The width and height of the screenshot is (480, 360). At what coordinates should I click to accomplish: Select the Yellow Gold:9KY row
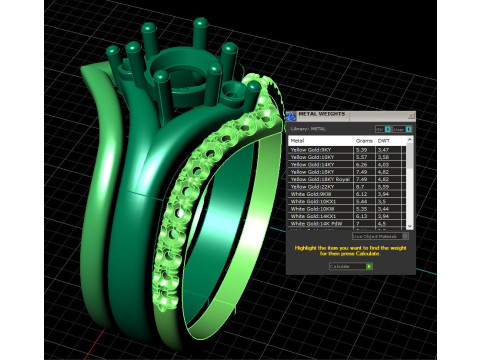pos(347,150)
